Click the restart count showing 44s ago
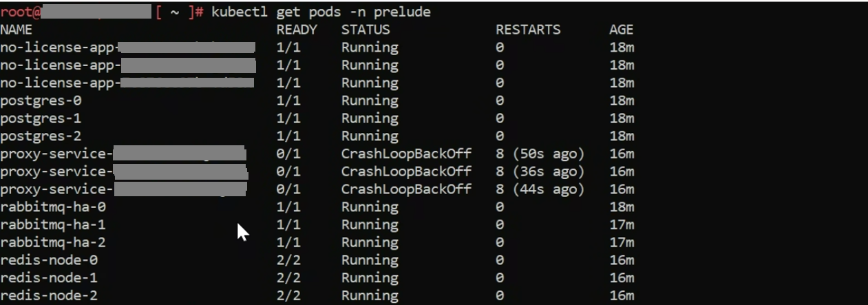This screenshot has height=305, width=868. (x=540, y=189)
